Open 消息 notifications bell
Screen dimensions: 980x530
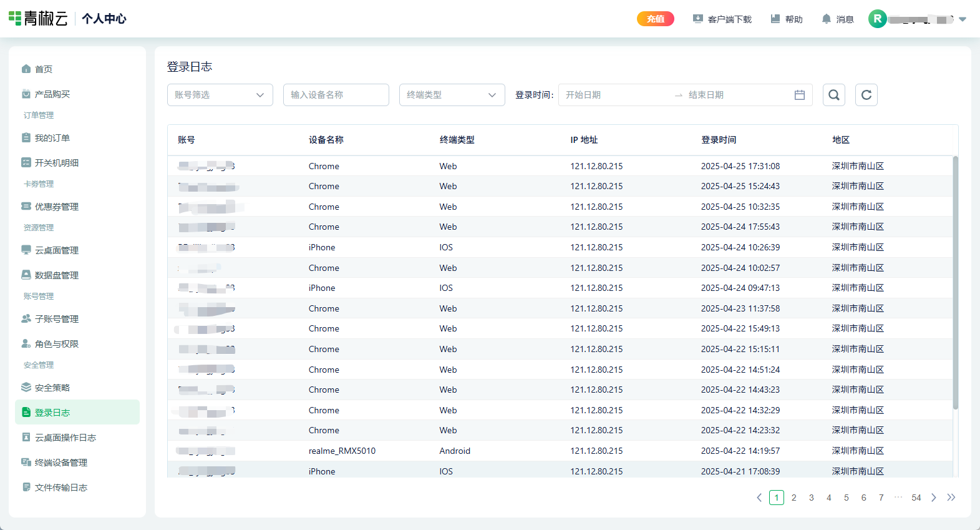click(838, 19)
